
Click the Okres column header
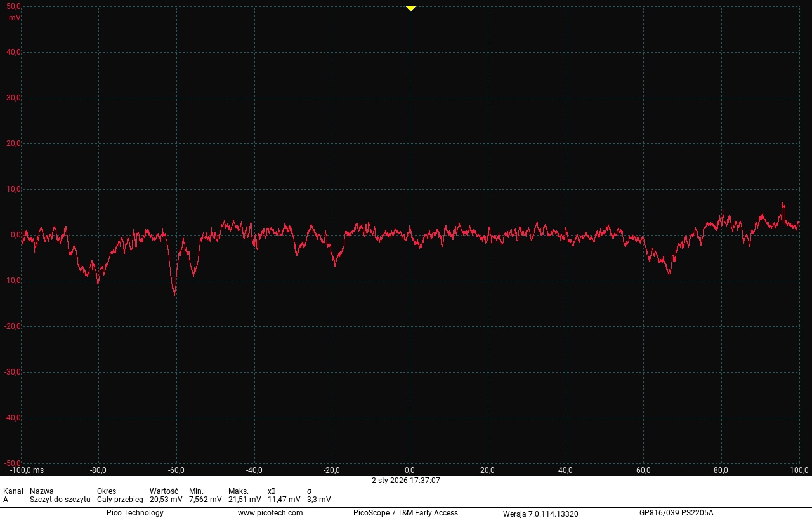107,491
